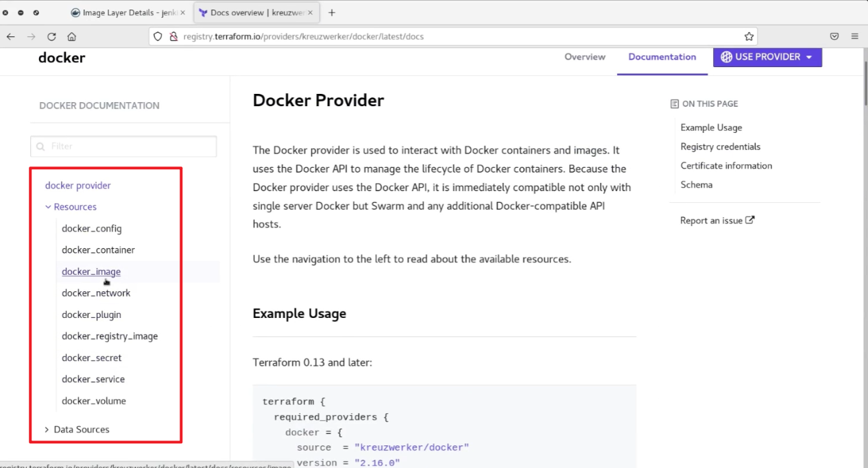Open the browser home page icon
The image size is (868, 468).
(x=71, y=36)
